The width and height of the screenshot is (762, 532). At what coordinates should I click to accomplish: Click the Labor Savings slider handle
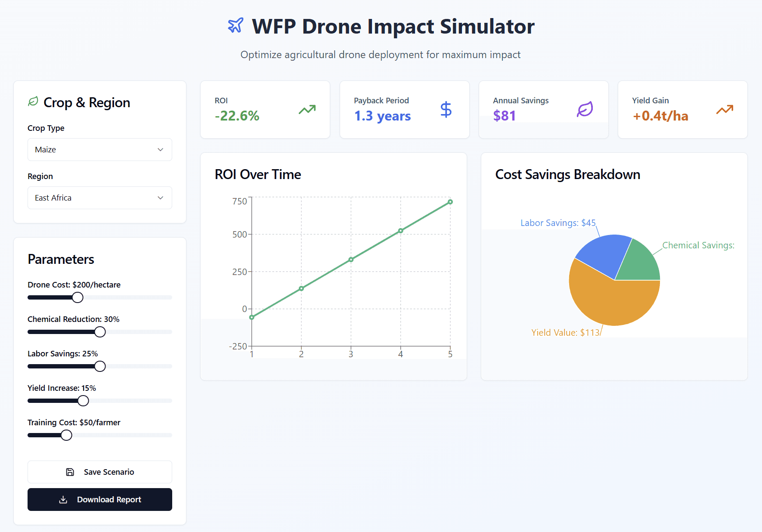coord(100,366)
